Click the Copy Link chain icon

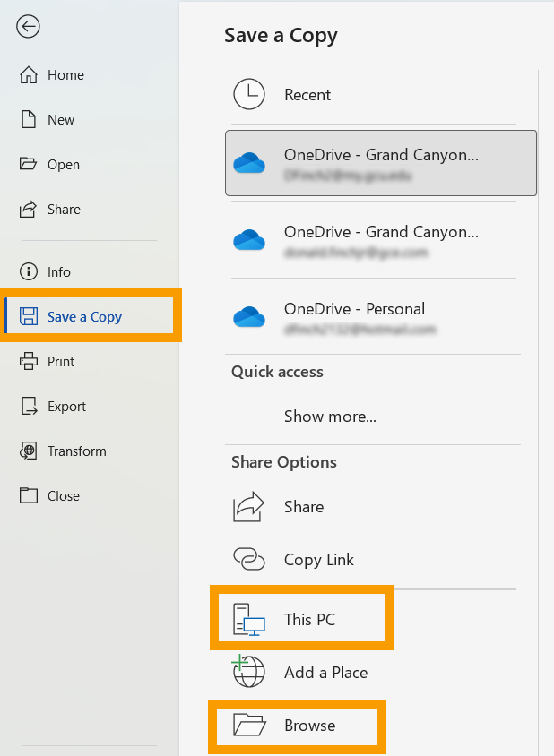(248, 560)
